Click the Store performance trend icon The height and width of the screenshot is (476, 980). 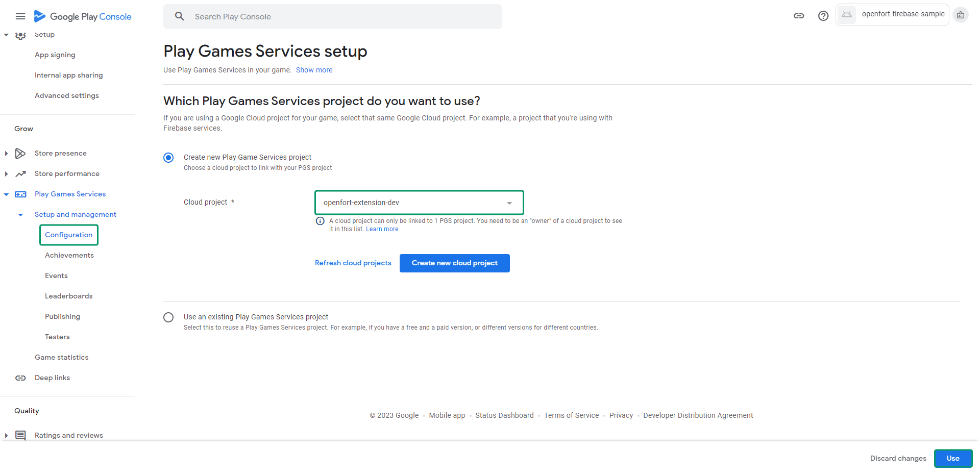[20, 174]
